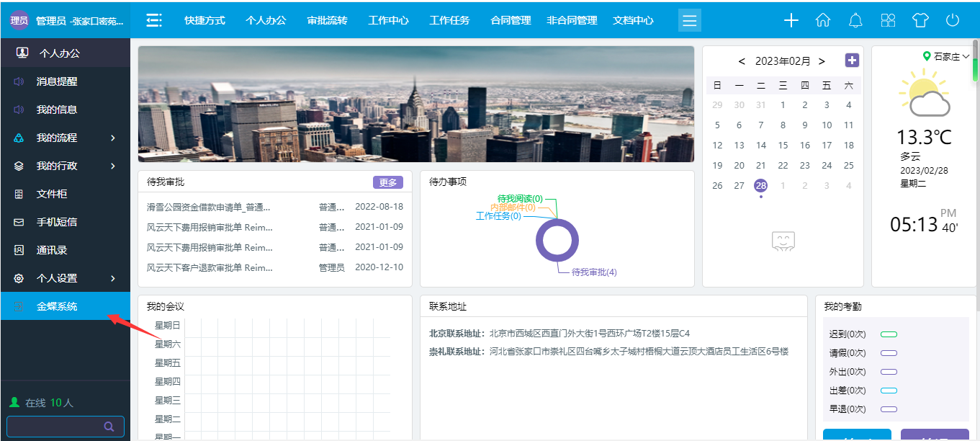Click purple add-event button on calendar
The width and height of the screenshot is (980, 441).
[852, 61]
